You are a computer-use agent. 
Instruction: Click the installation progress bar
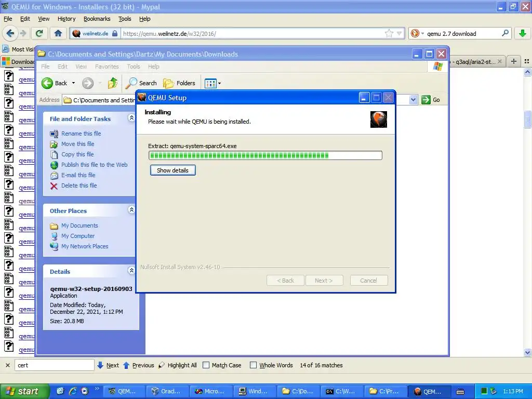point(265,155)
